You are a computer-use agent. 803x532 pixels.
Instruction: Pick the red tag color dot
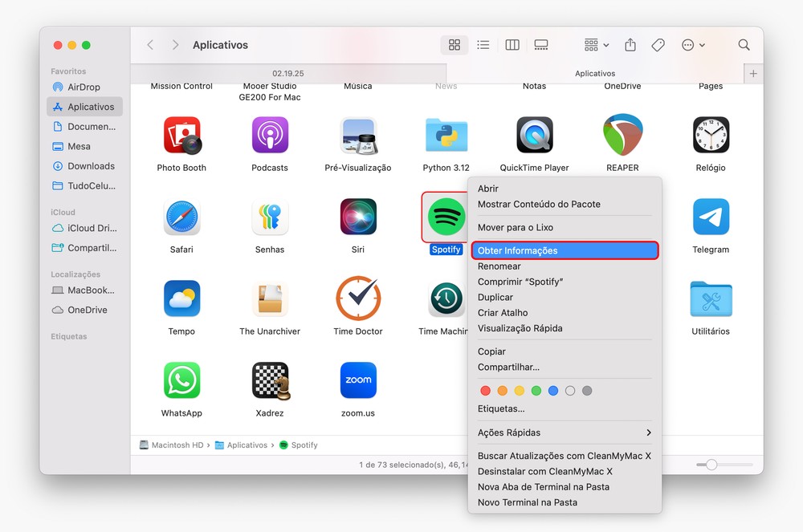485,391
